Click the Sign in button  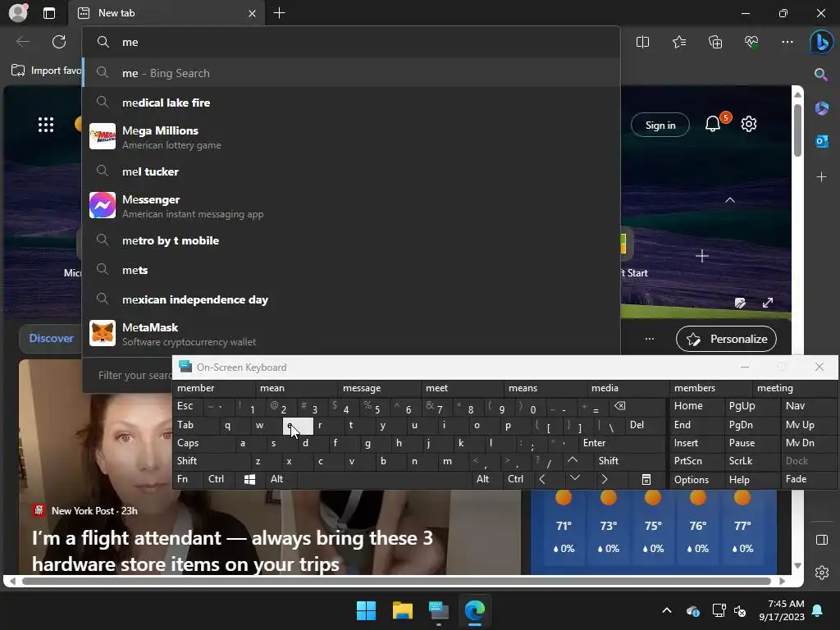tap(660, 125)
